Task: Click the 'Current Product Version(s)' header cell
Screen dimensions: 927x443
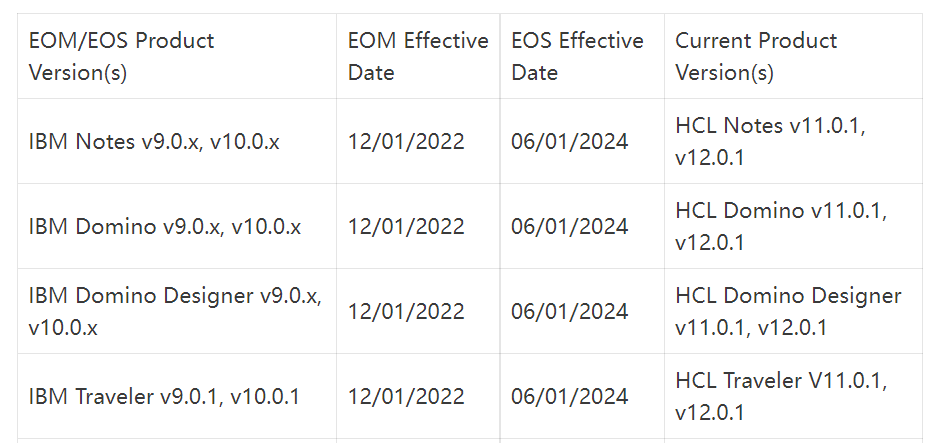Action: coord(756,56)
